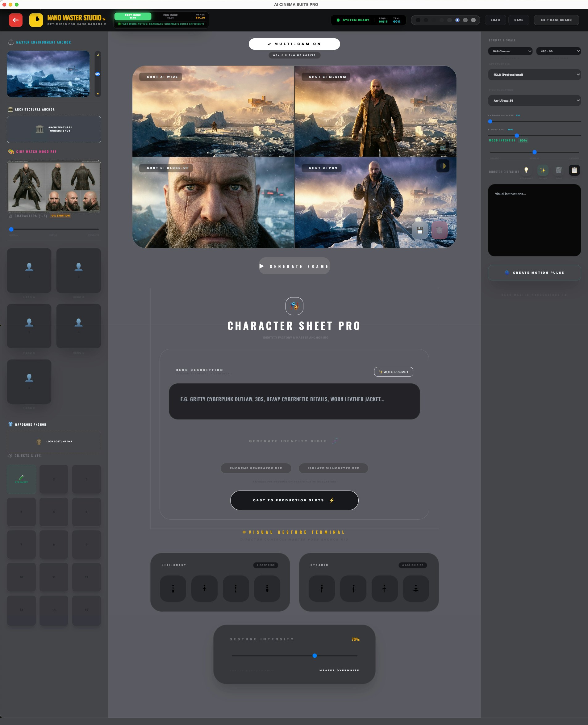Viewport: 588px width, 725px height.
Task: Click the green pencil add-object slot
Action: 21,479
